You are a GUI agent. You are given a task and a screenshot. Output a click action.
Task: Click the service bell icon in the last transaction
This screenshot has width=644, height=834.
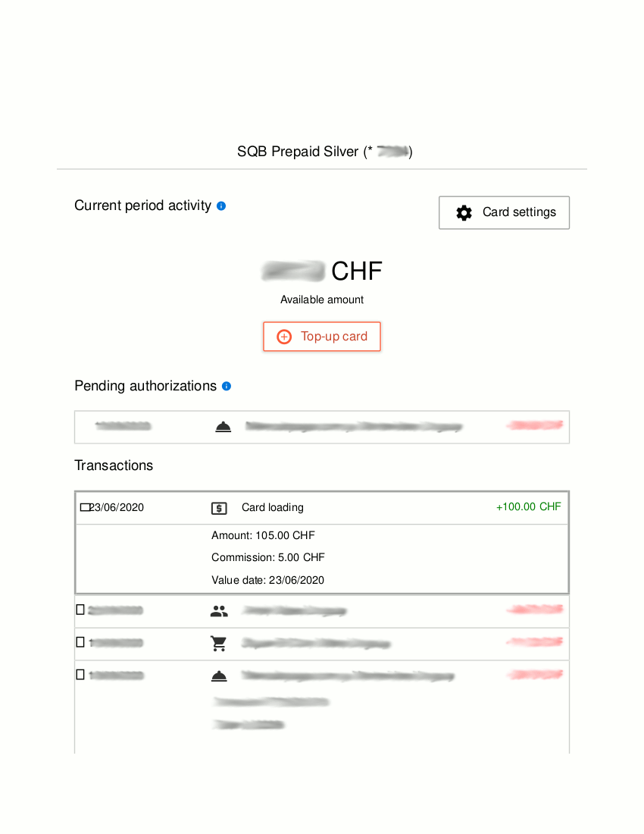(x=219, y=676)
